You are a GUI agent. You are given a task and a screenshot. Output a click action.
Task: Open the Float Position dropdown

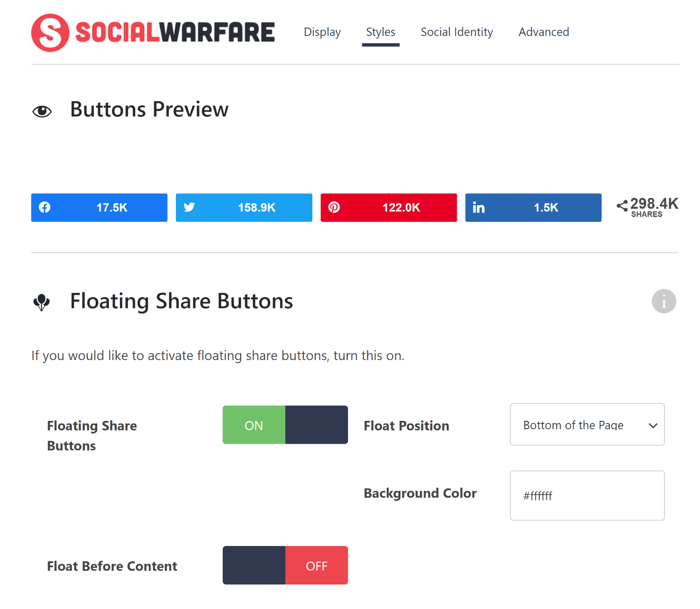(587, 424)
